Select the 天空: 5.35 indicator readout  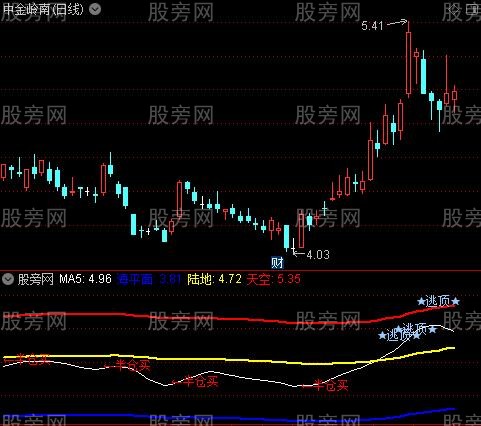pos(274,279)
